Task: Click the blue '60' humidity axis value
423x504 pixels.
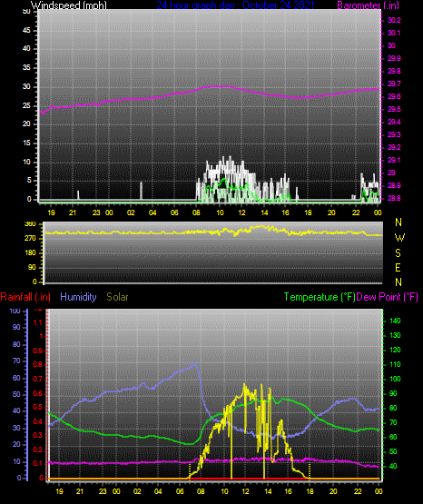Action: tap(16, 379)
